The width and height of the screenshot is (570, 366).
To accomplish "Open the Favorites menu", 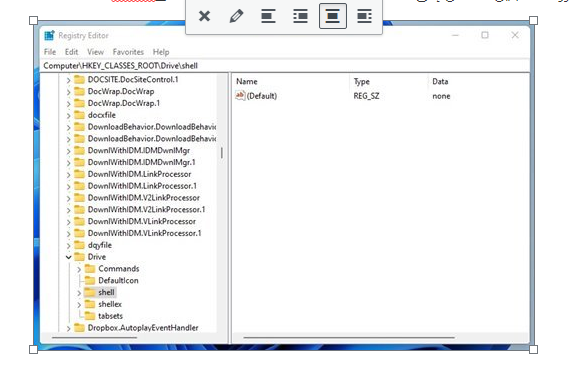I will pos(128,52).
